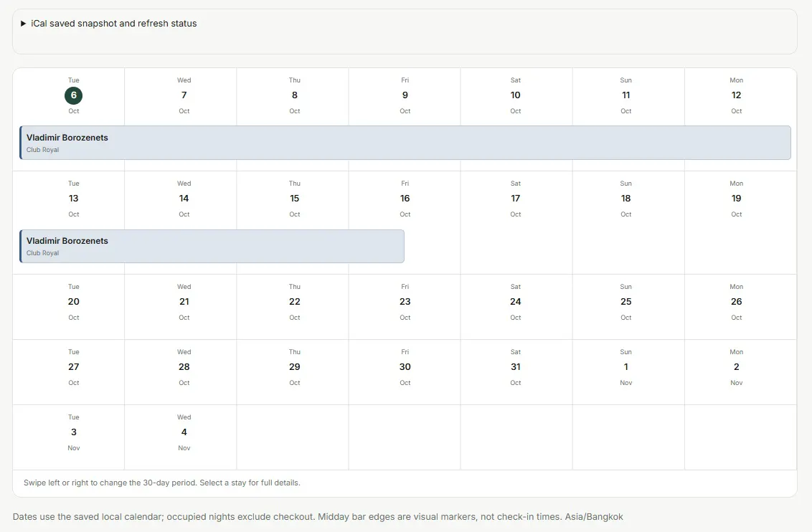
Task: Select Sun 25 Oct day cell
Action: click(x=628, y=307)
